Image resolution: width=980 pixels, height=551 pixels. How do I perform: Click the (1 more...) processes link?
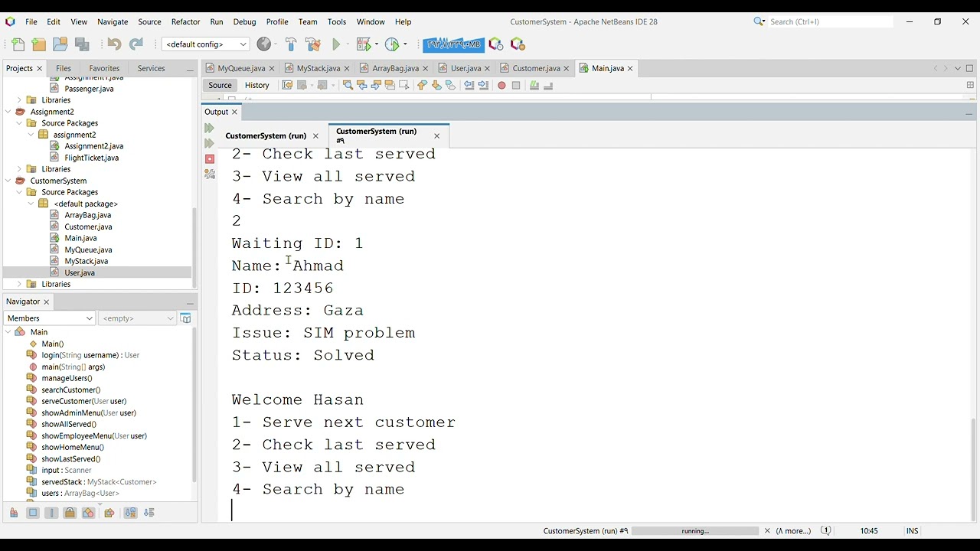click(793, 530)
